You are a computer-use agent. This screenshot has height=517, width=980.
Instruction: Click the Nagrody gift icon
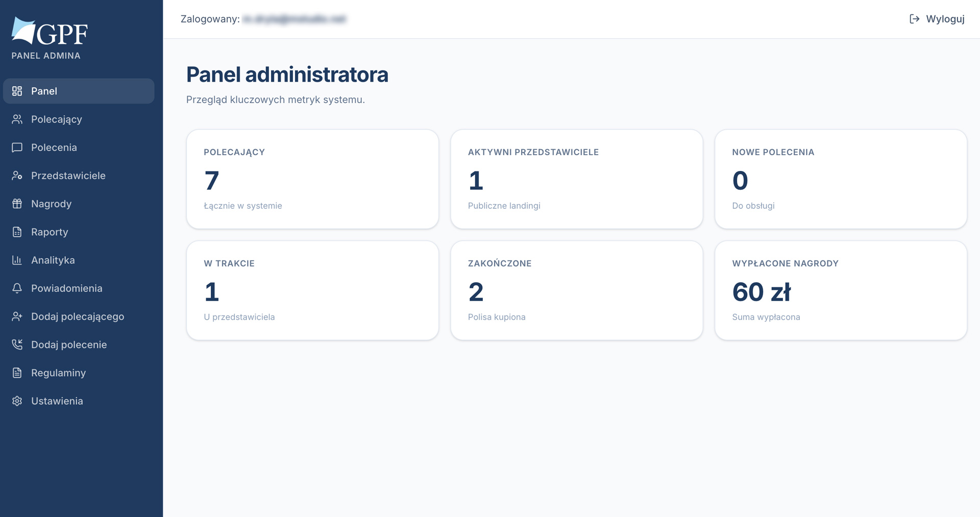pyautogui.click(x=17, y=204)
